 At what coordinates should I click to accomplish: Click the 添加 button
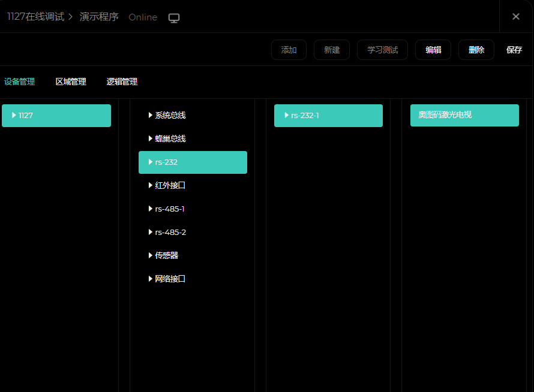[289, 50]
